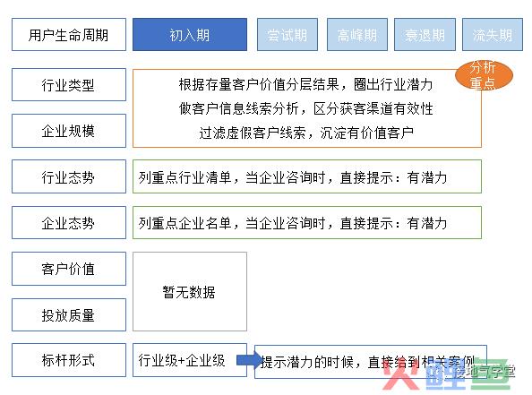
Task: Click the 列重点企业名单 description box
Action: [x=307, y=223]
